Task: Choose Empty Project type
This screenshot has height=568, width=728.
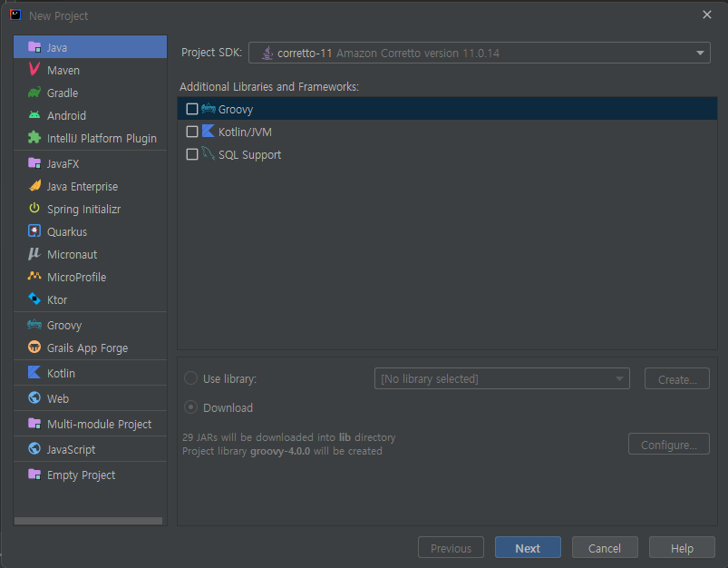Action: coord(90,475)
